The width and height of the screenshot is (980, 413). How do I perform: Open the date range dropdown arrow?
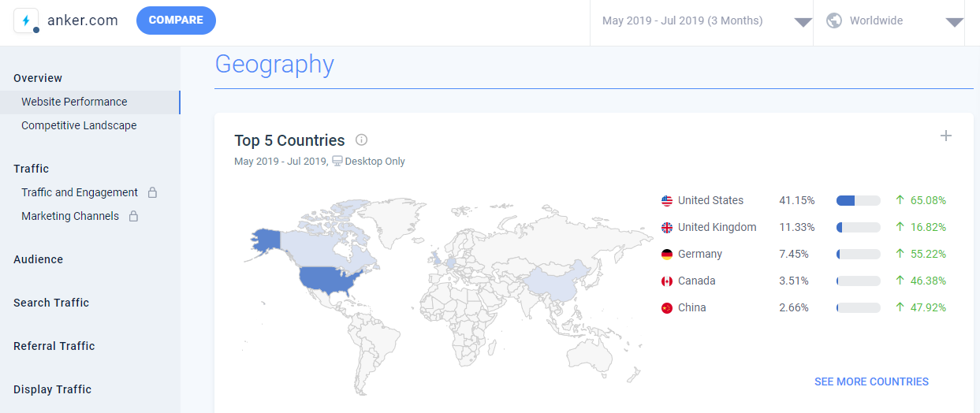(803, 22)
